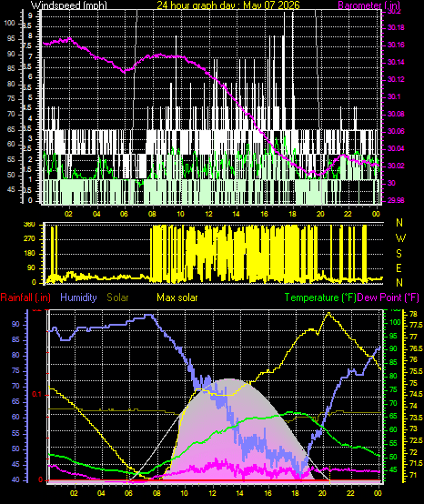Select the Dew Point (°F) legend label
Image resolution: width=424 pixels, height=504 pixels.
pyautogui.click(x=389, y=297)
